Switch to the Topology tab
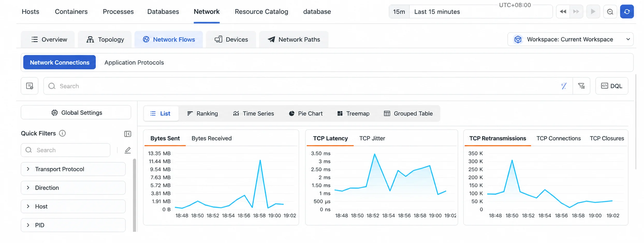The image size is (644, 243). pos(105,39)
